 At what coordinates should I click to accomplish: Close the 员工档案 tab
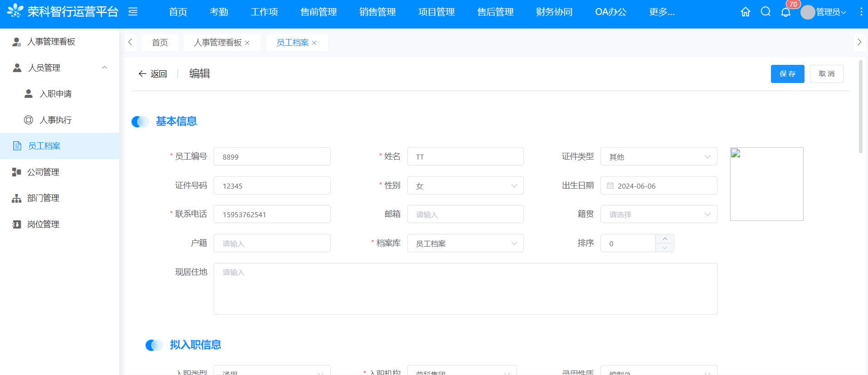pos(314,43)
